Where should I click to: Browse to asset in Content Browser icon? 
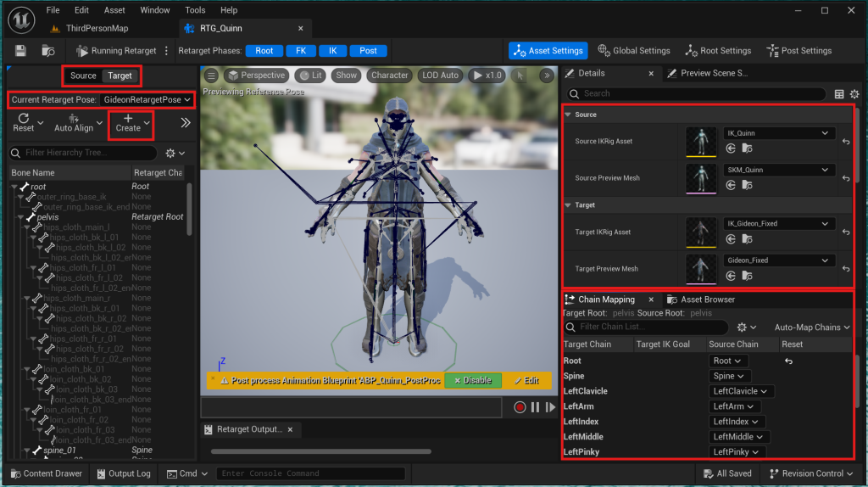click(48, 51)
